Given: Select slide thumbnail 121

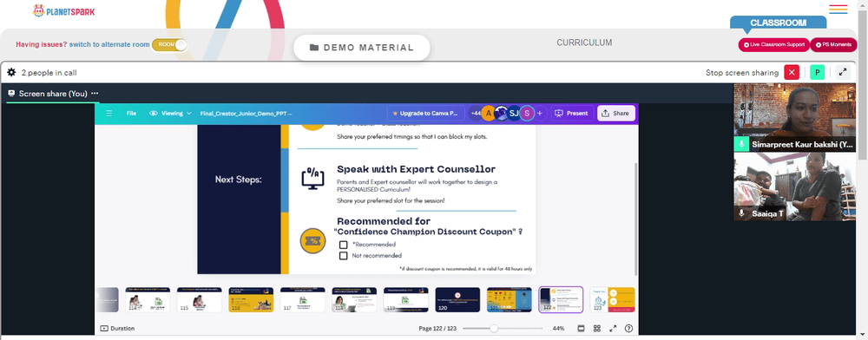Looking at the screenshot, I should coord(510,299).
